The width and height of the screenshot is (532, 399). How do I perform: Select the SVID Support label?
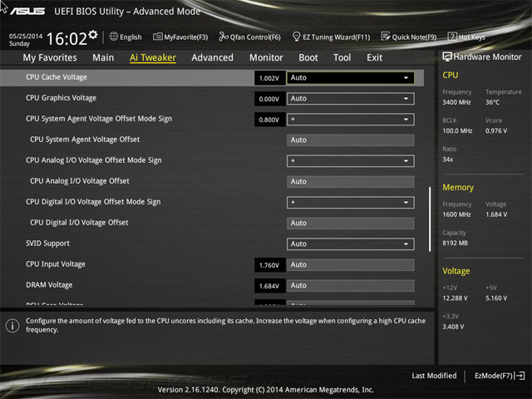click(47, 244)
